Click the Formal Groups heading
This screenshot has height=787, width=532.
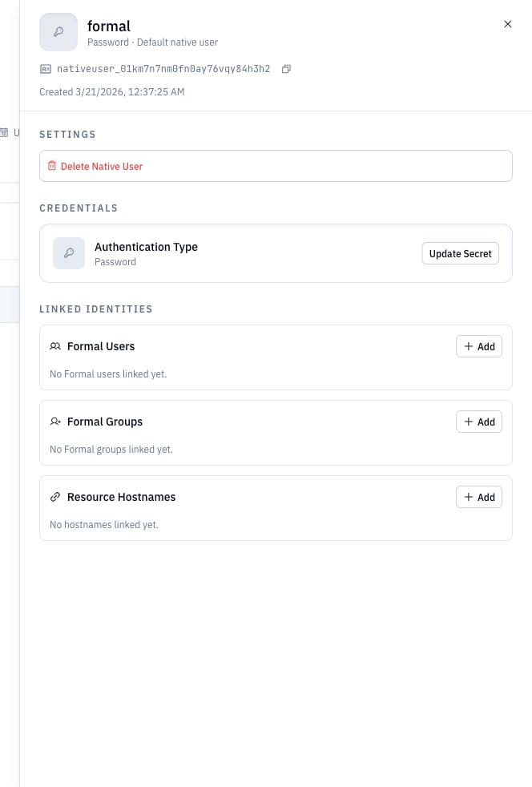(x=105, y=422)
